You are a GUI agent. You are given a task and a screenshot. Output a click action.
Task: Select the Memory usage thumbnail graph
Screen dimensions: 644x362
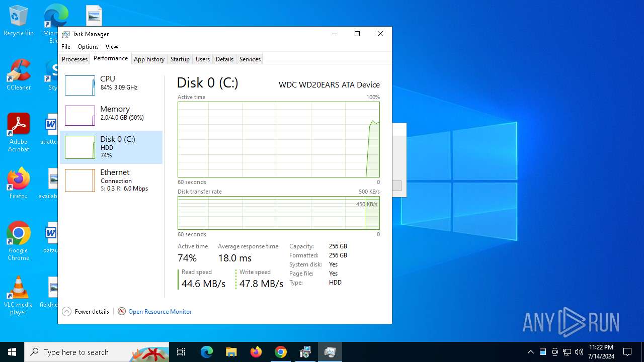pos(79,116)
